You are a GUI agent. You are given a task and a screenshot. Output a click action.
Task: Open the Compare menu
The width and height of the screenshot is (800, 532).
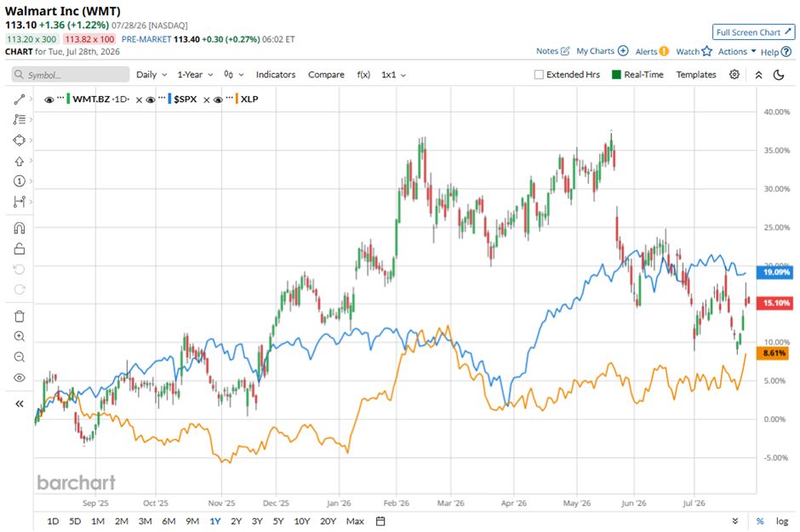(x=326, y=74)
